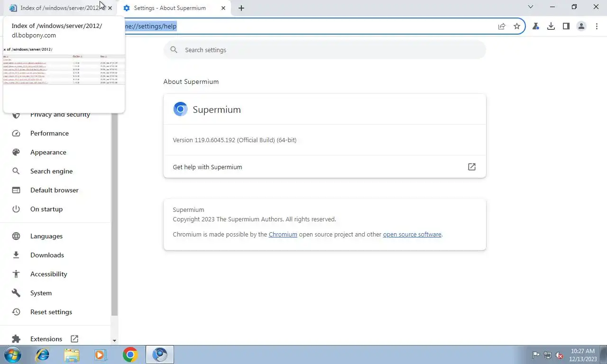This screenshot has height=364, width=607.
Task: Bookmark this page with star icon
Action: 517,26
